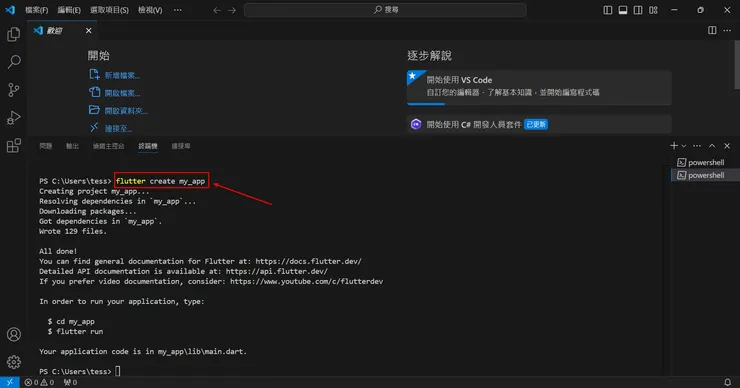Open Get Started with VS Code walkthrough
Image resolution: width=740 pixels, height=388 pixels.
[x=539, y=87]
